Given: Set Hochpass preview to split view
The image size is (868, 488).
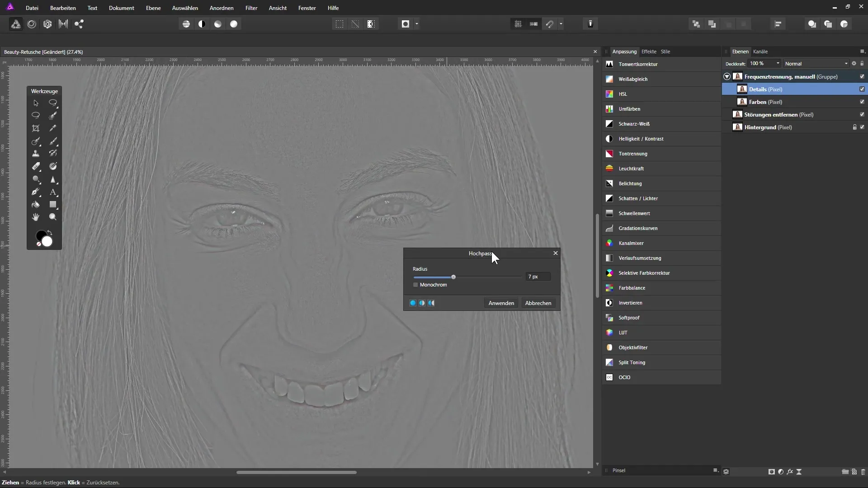Looking at the screenshot, I should tap(422, 303).
